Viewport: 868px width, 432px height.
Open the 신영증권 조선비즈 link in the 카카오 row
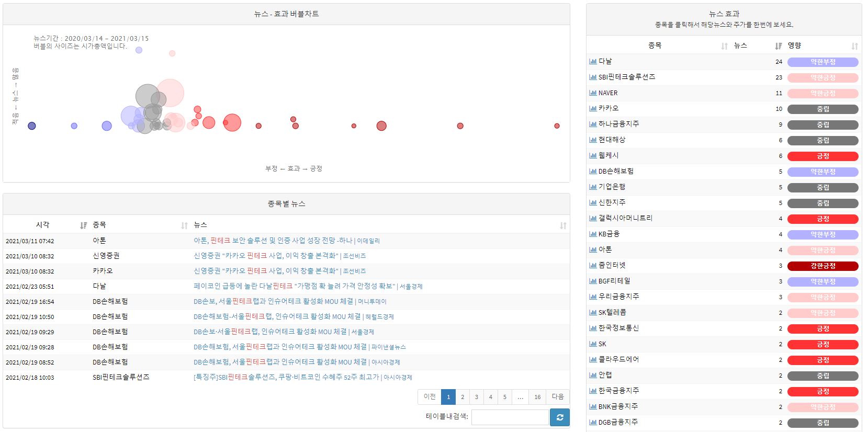pos(280,271)
